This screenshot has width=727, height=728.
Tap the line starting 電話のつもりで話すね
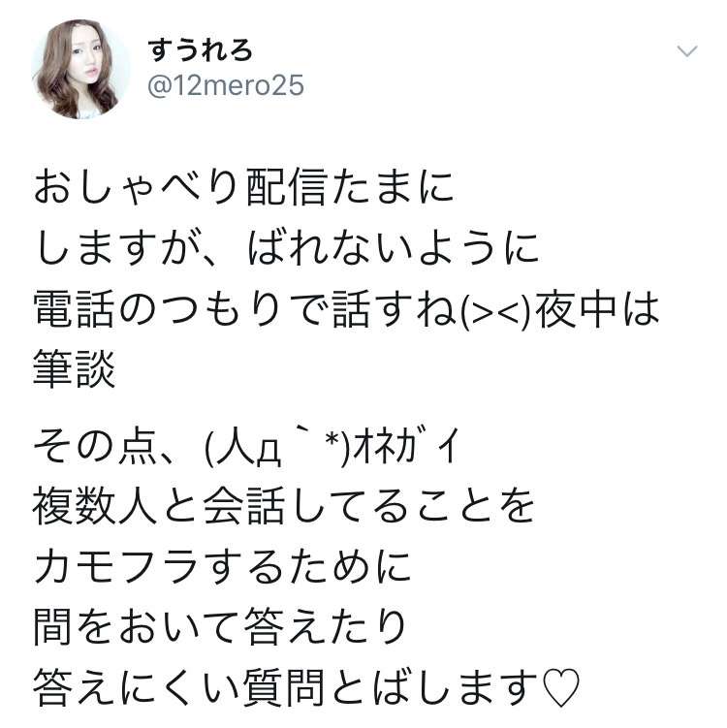[x=346, y=309]
